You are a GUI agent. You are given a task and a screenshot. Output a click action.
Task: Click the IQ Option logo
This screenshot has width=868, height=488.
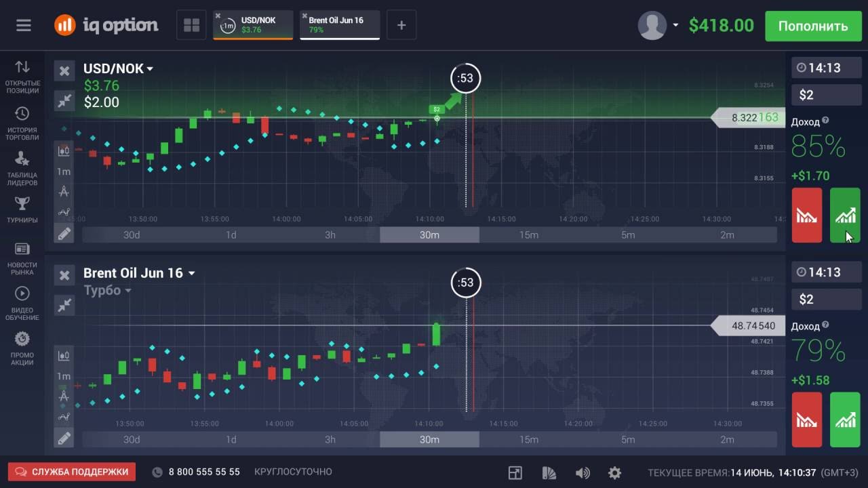[106, 25]
